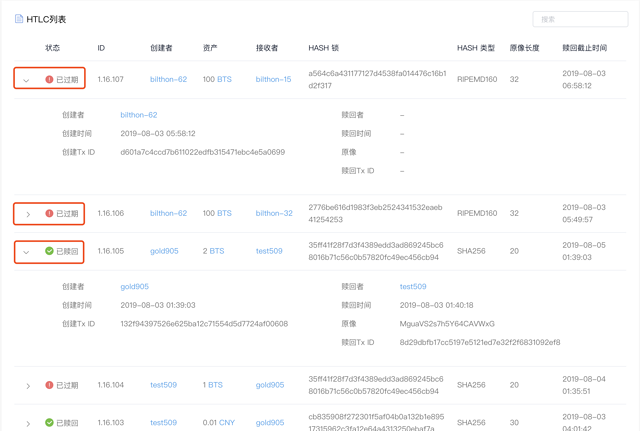This screenshot has width=640, height=431.
Task: Click the search input field
Action: point(580,19)
